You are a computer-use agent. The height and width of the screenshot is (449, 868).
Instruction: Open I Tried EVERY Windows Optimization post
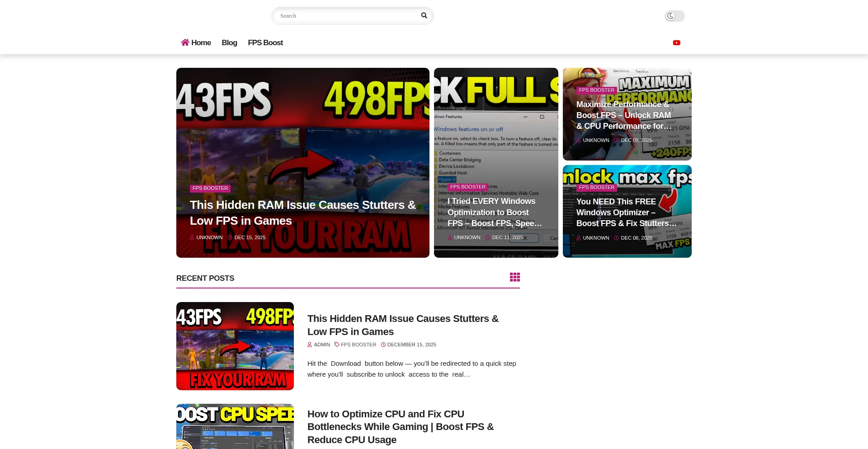point(494,213)
